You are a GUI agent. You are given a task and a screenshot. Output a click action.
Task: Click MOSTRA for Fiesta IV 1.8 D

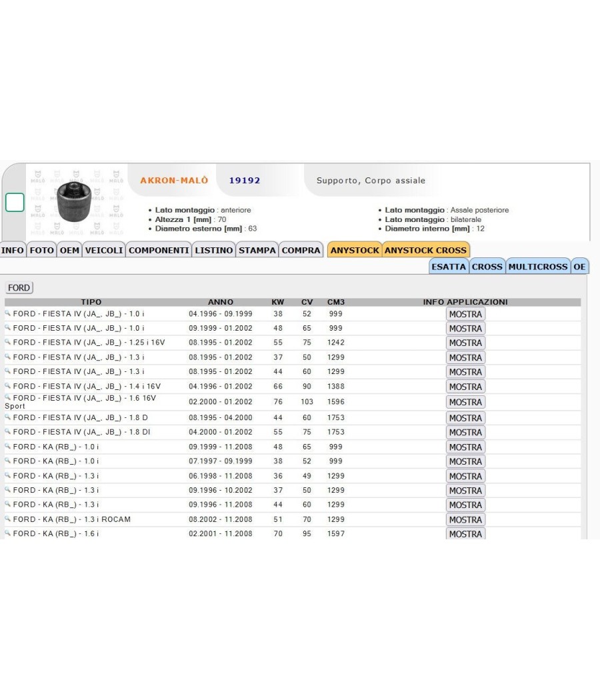pyautogui.click(x=465, y=418)
